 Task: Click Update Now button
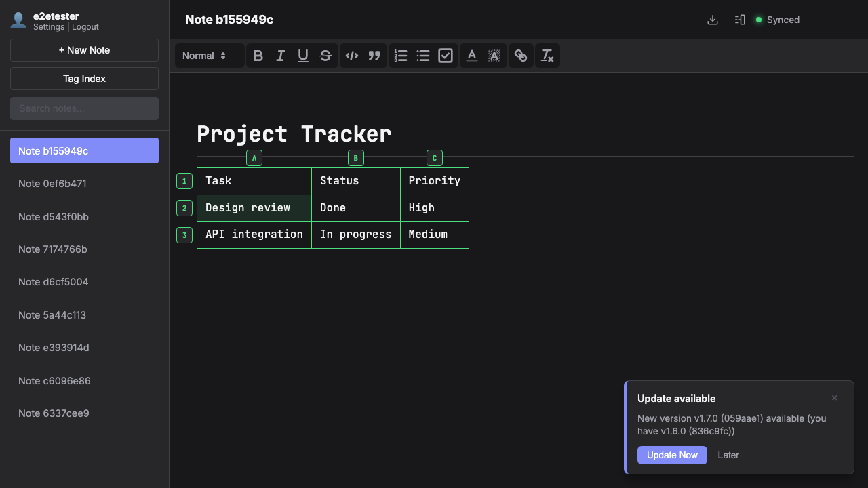click(x=671, y=455)
